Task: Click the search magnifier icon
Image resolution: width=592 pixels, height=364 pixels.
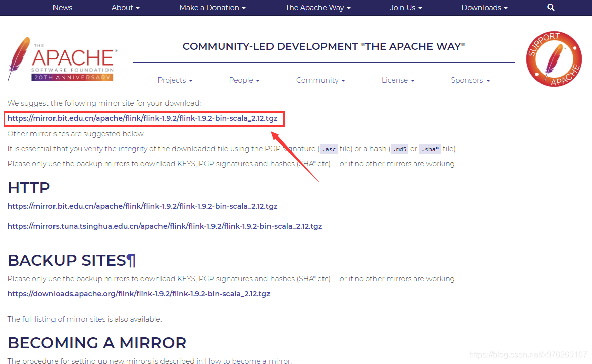Action: (x=551, y=7)
